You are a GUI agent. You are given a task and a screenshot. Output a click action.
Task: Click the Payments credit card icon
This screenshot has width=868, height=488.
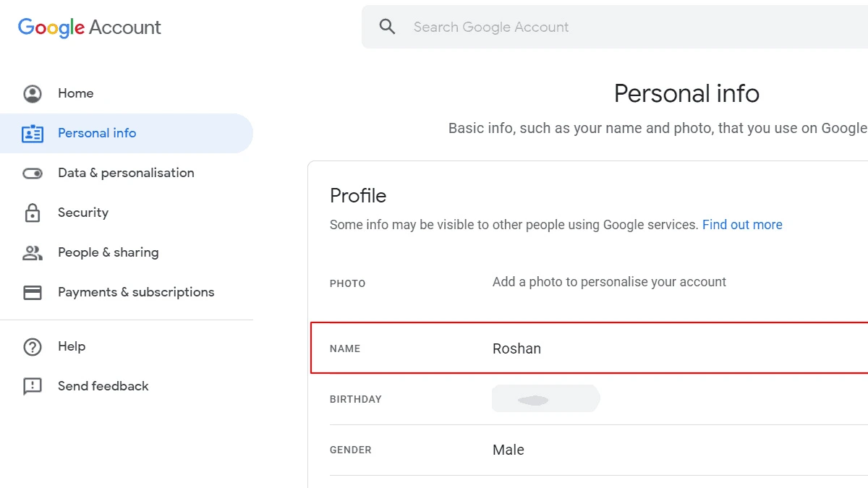pyautogui.click(x=33, y=293)
